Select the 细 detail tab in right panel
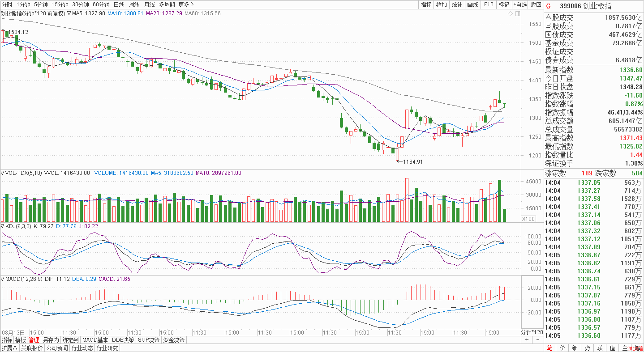The image size is (644, 352). pyautogui.click(x=575, y=348)
